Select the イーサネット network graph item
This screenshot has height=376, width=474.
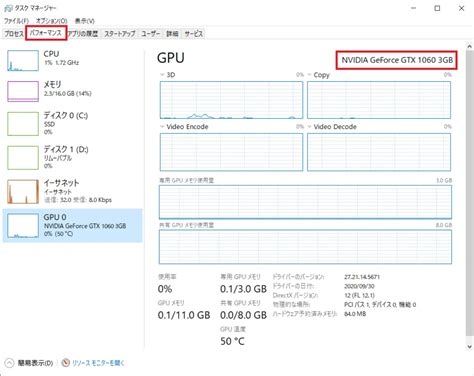(72, 191)
